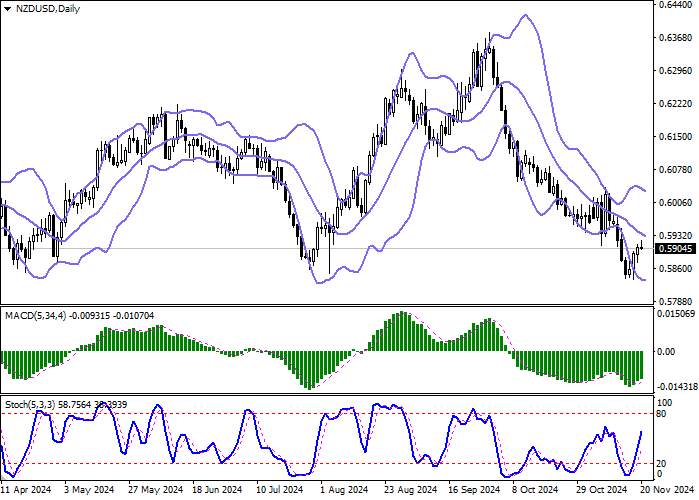Pick the 0.59320 price scale value
This screenshot has width=699, height=500.
pos(676,236)
